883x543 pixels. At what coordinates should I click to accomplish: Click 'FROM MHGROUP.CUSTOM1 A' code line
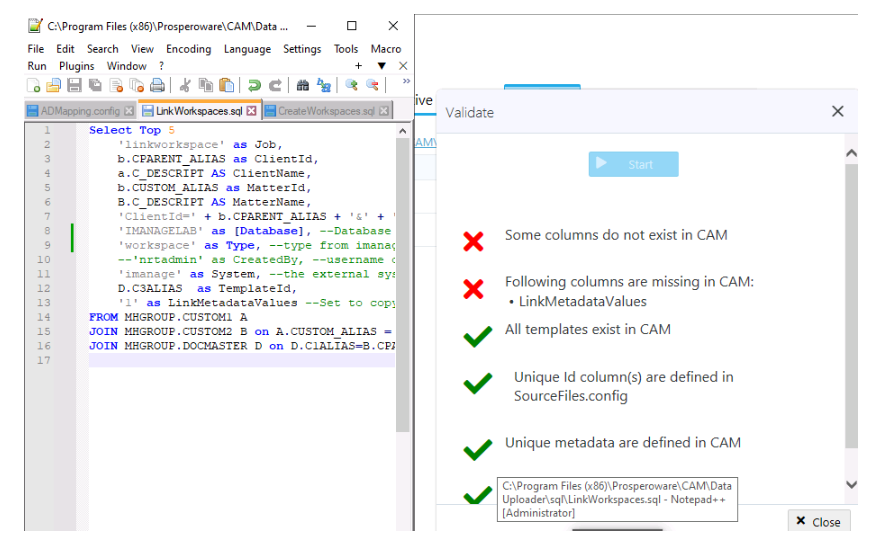168,317
